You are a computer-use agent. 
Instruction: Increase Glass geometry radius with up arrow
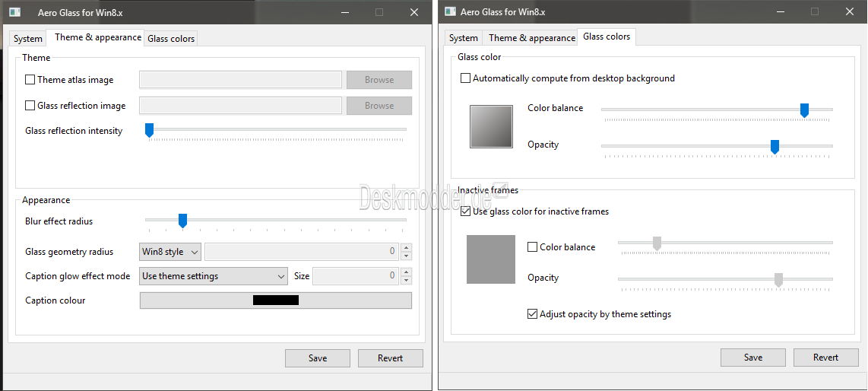(407, 247)
